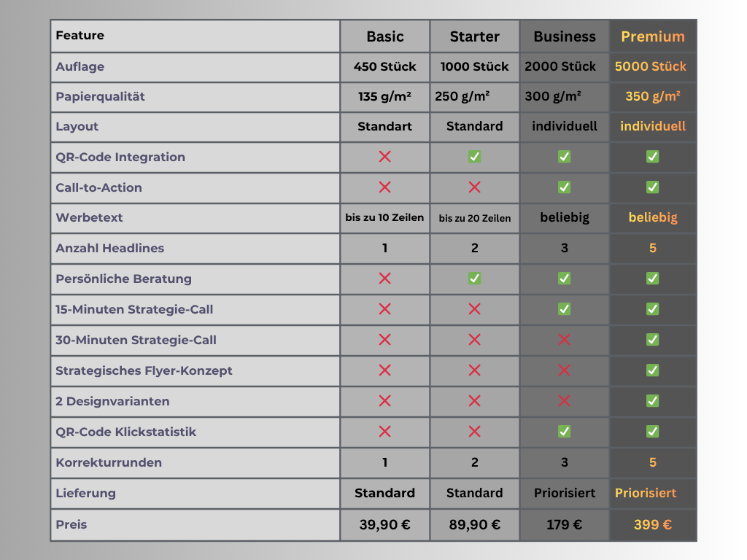Click Business 15-Minuten Strategie-Call checkmark
The width and height of the screenshot is (747, 560).
click(x=564, y=309)
